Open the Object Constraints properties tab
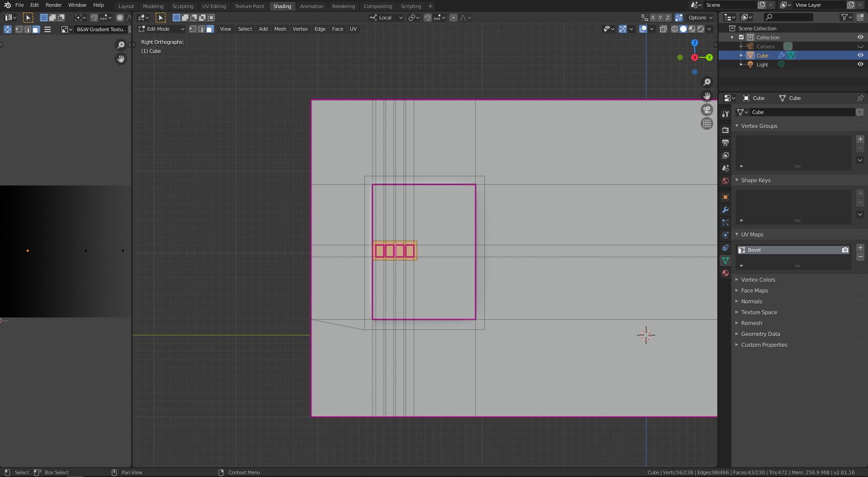Viewport: 868px width, 477px height. [725, 248]
